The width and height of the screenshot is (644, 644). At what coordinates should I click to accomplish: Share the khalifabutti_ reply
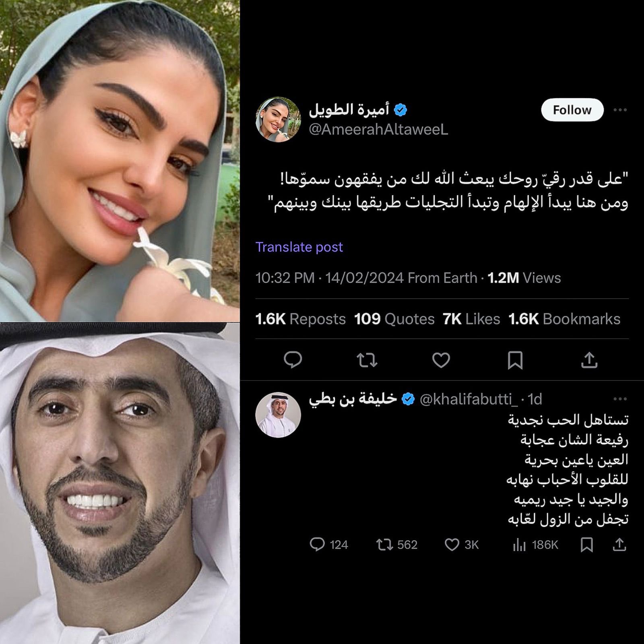(x=619, y=545)
